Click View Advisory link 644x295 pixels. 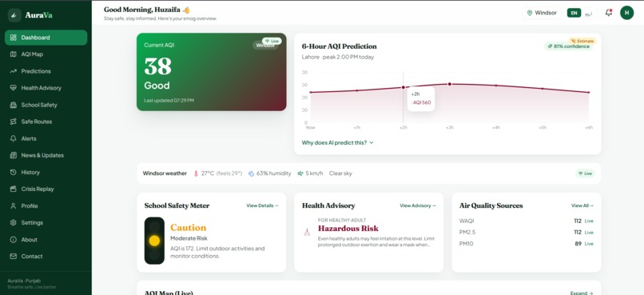coord(418,205)
